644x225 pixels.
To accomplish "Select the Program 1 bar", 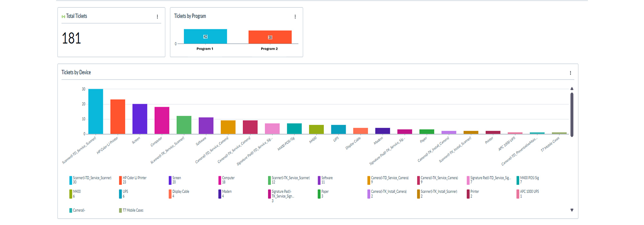I will [205, 37].
